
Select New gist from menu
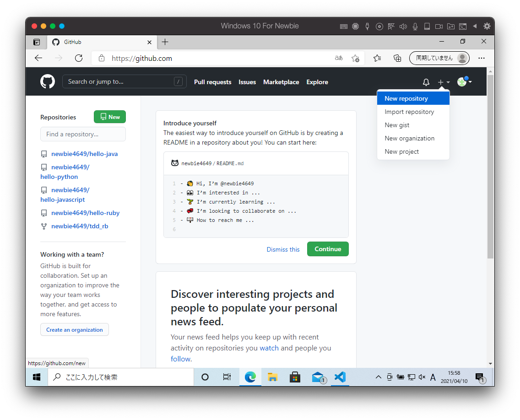[413, 125]
